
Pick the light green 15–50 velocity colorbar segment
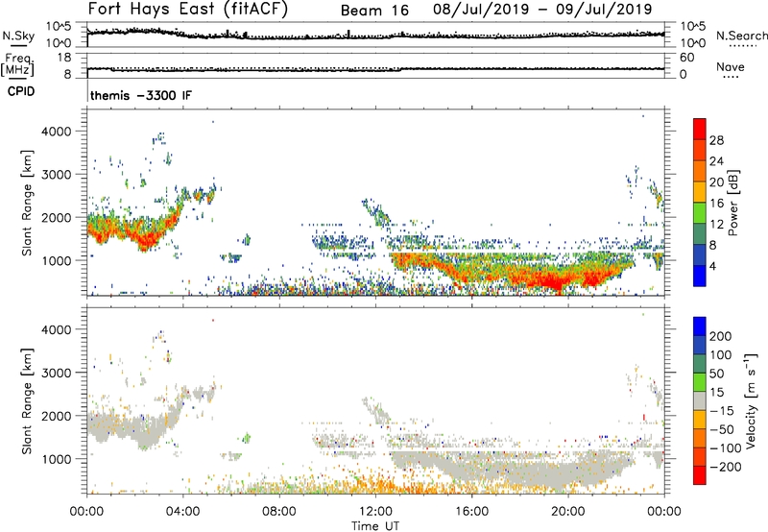pos(700,382)
